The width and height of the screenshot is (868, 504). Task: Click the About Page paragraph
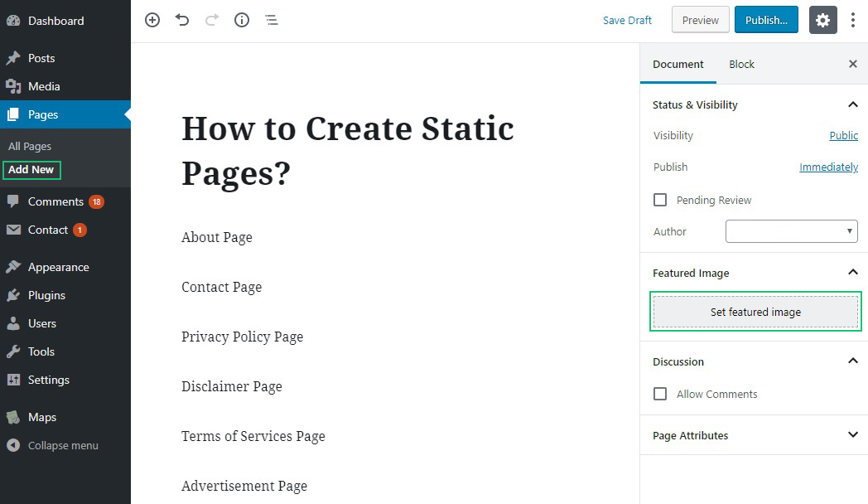[217, 237]
